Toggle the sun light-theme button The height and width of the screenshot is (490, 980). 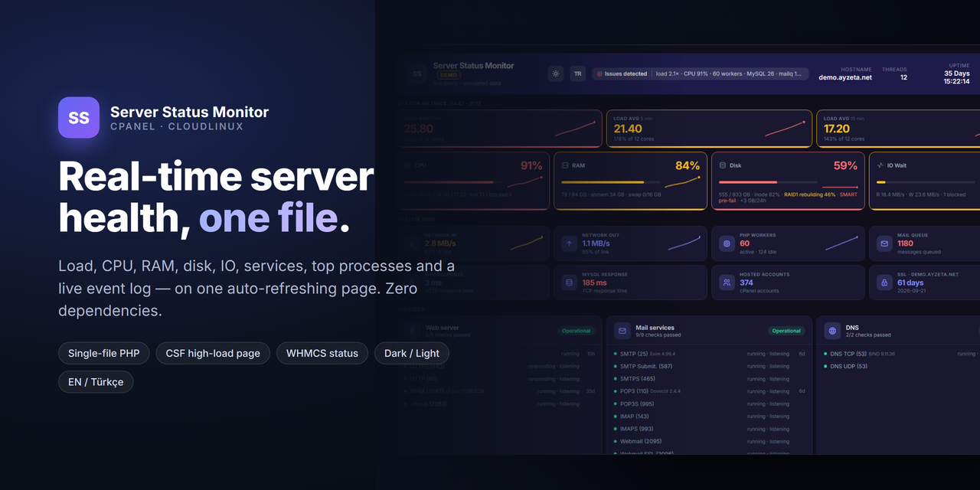pyautogui.click(x=556, y=74)
